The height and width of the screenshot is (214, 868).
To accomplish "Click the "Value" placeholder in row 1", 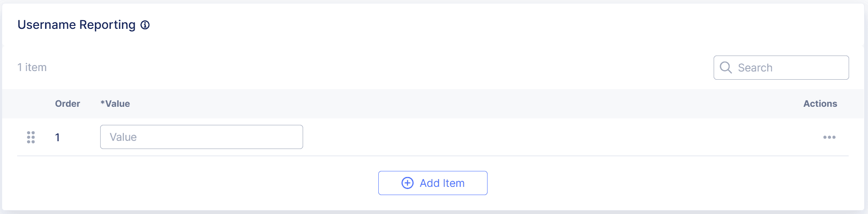I will (x=123, y=137).
